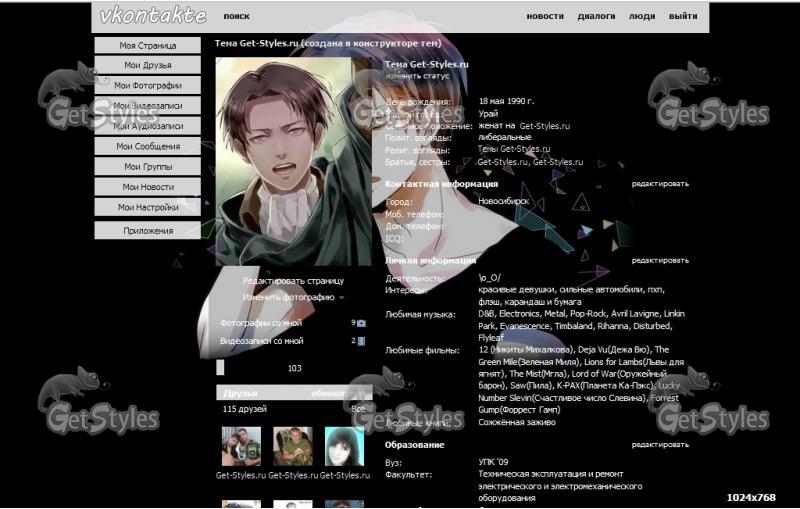Open Мои Видеозаписи in the sidebar
Screen dimensions: 800x509
pyautogui.click(x=147, y=106)
